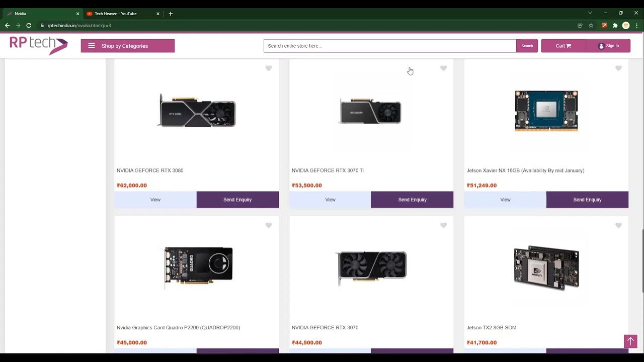
Task: Click the Chrome profile avatar
Action: pyautogui.click(x=626, y=25)
